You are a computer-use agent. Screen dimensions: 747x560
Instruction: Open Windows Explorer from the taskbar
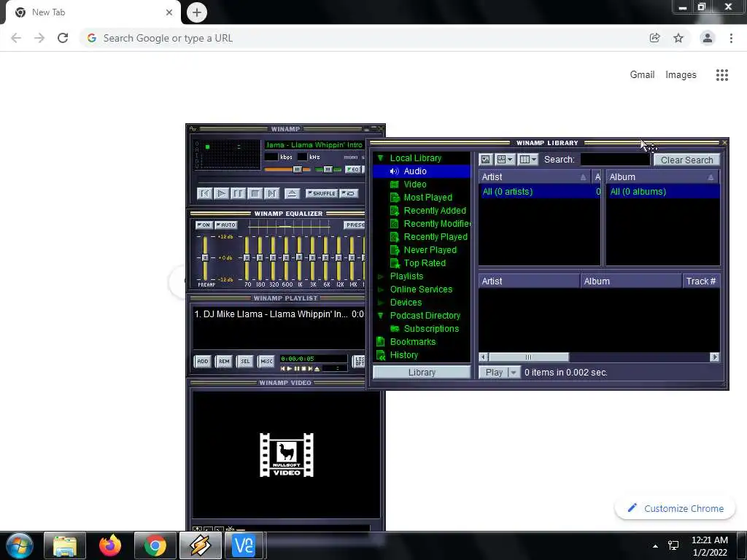65,545
